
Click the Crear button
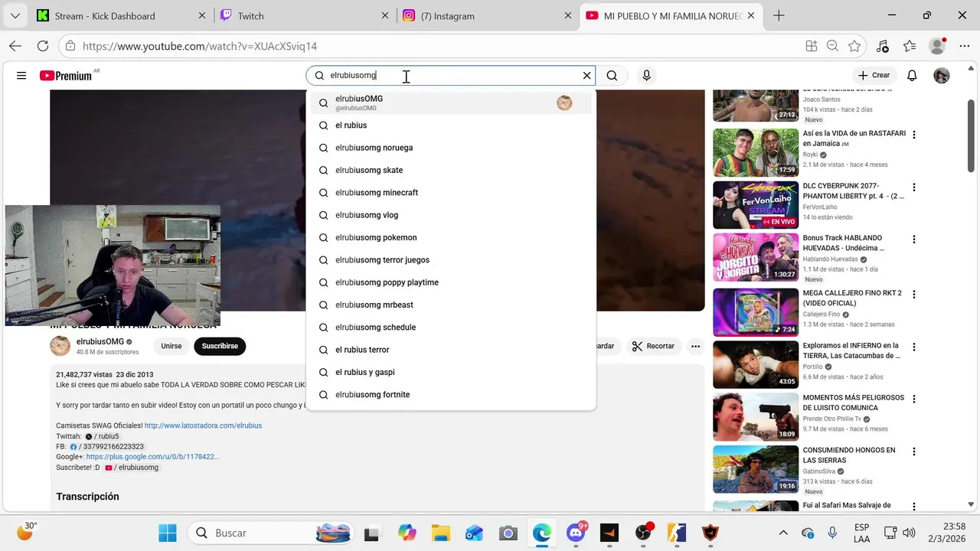(x=874, y=76)
